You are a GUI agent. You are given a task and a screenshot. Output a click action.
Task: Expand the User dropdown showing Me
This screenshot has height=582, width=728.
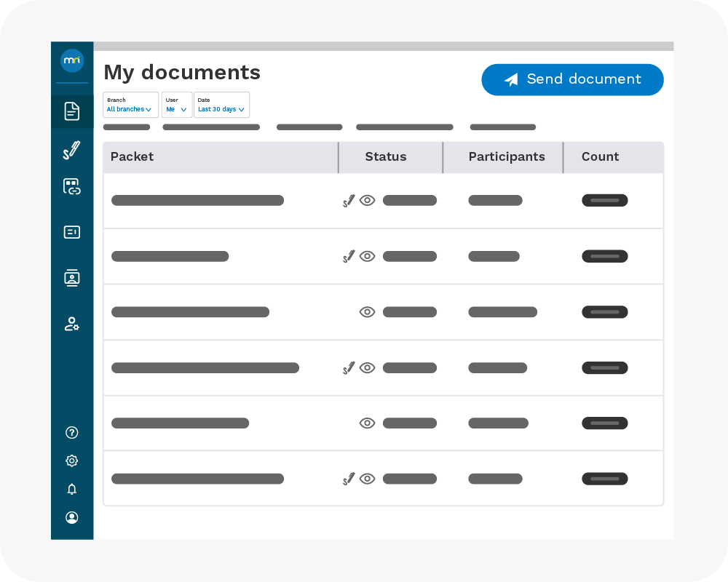click(x=176, y=105)
